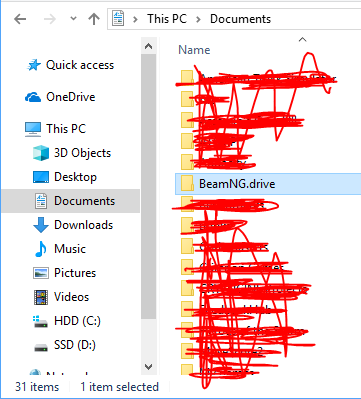Click navigation pane scroll down arrow
The image size is (361, 399).
(149, 367)
